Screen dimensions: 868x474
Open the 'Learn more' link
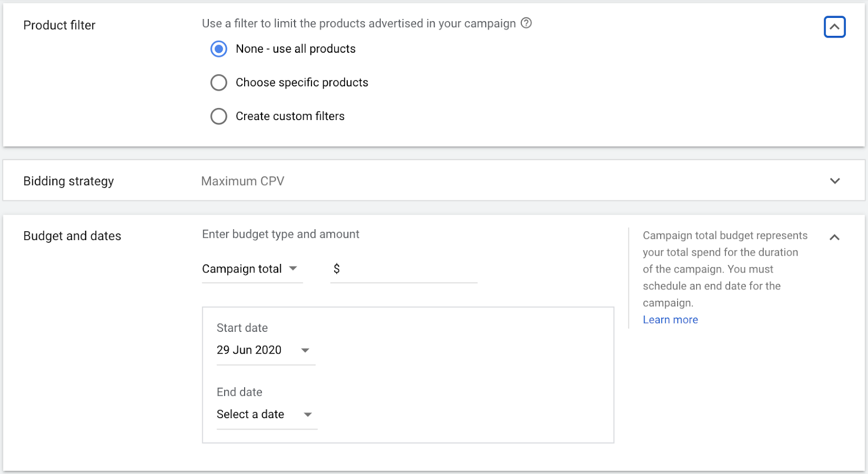(x=670, y=320)
